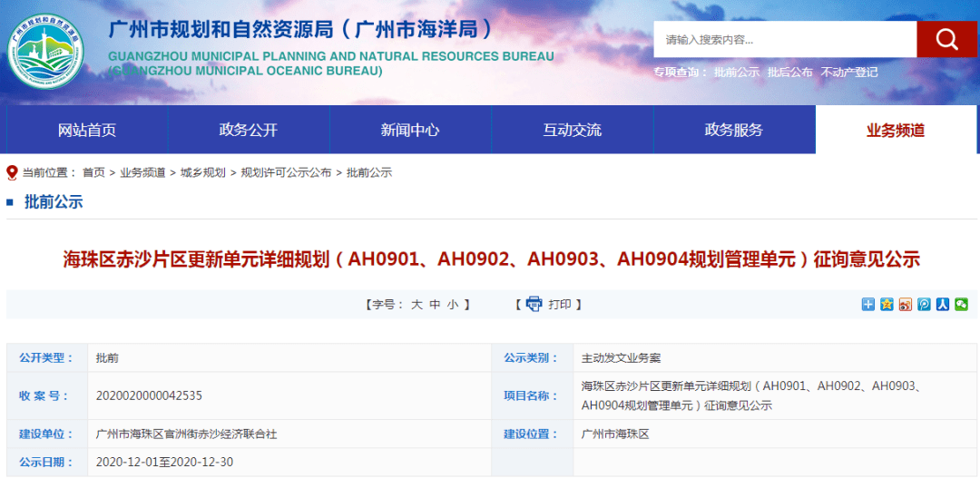
Task: Click the 收案号 label
Action: (x=44, y=395)
